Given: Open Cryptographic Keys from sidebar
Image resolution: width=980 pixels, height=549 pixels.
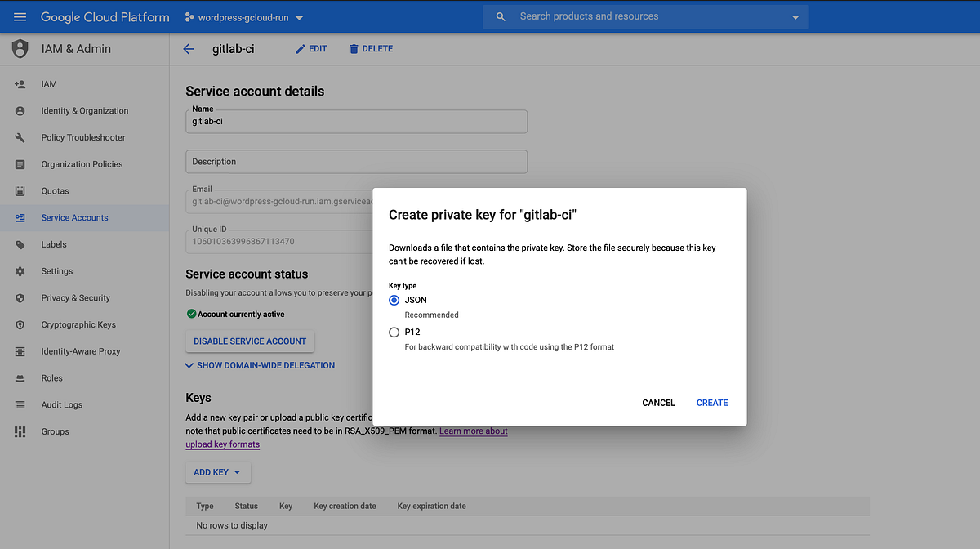Looking at the screenshot, I should click(84, 324).
